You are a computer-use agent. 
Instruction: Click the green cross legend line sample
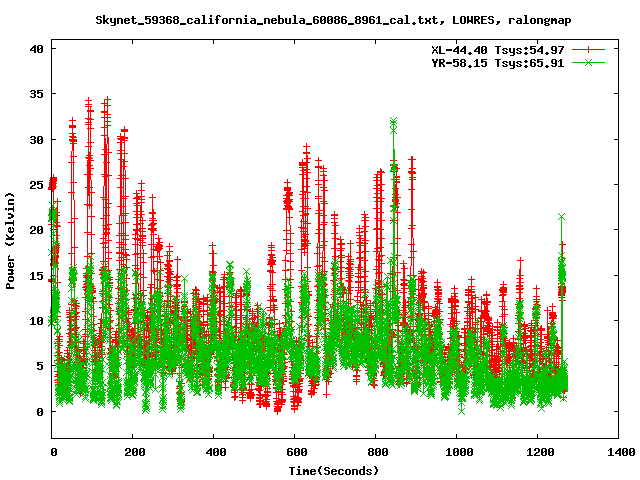click(588, 62)
